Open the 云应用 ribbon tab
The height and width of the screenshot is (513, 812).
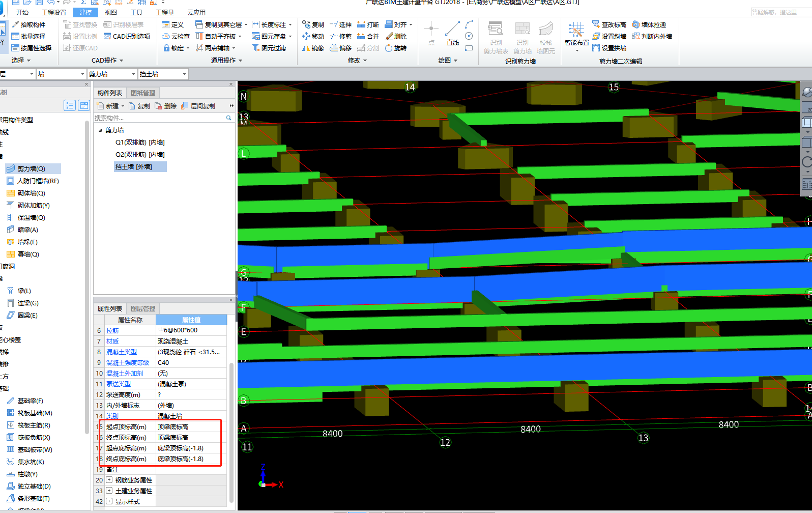coord(196,12)
